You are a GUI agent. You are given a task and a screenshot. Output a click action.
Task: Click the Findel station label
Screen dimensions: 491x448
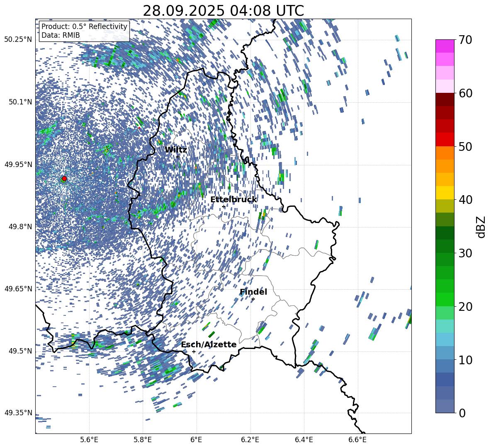(x=253, y=292)
